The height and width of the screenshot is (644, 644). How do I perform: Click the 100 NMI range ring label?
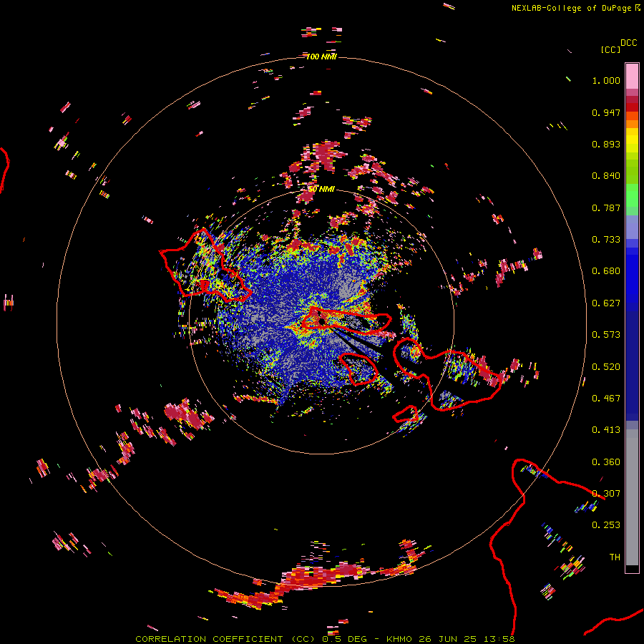[x=321, y=57]
